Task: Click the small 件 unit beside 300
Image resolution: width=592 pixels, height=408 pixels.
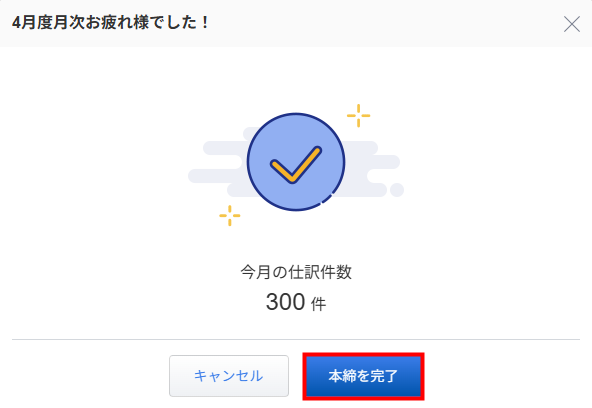Action: 318,304
